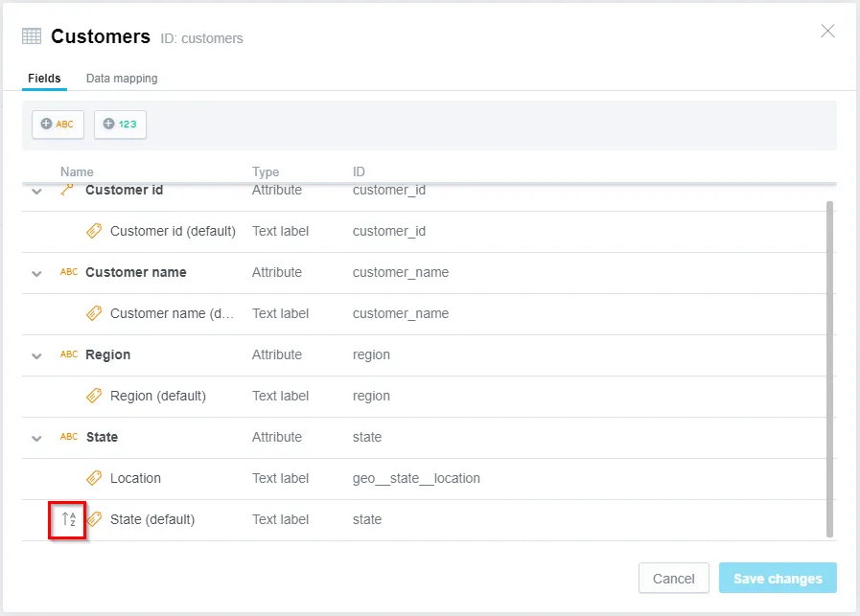Add a new ABC attribute field
This screenshot has width=860, height=616.
pyautogui.click(x=58, y=125)
